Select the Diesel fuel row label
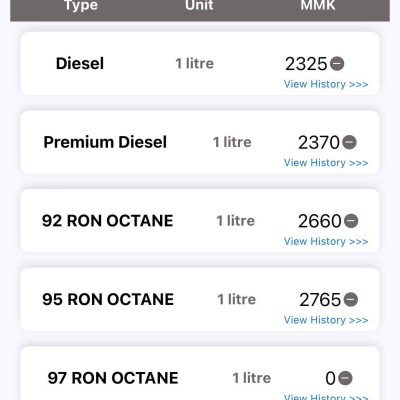The height and width of the screenshot is (400, 400). tap(80, 63)
